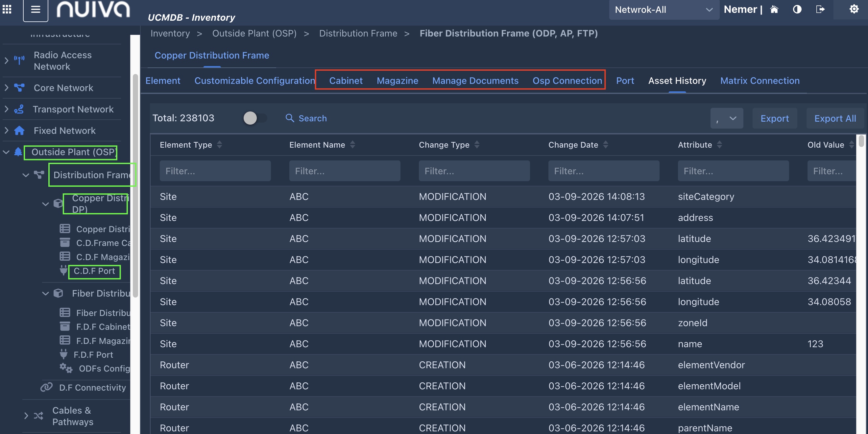Click the logout icon in header
Viewport: 868px width, 434px height.
tap(820, 10)
